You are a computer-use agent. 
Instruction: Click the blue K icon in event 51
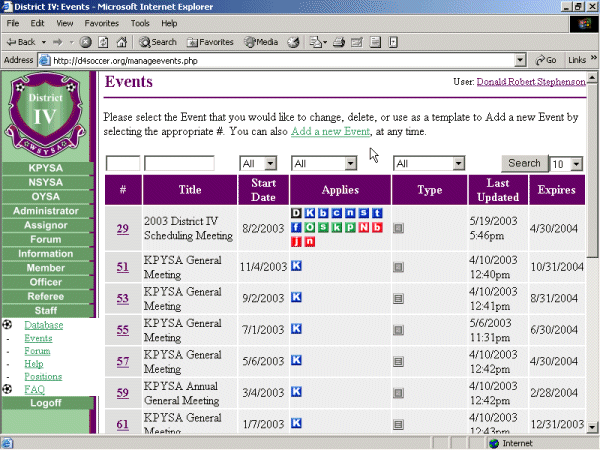click(296, 266)
